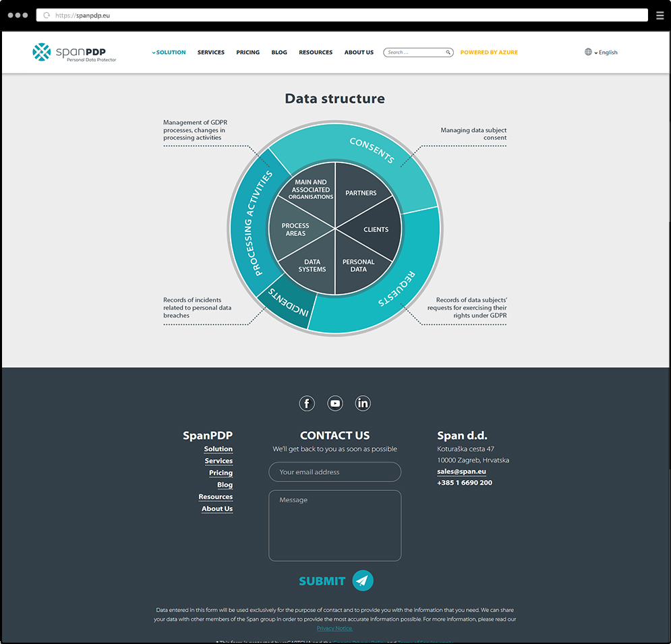Screen dimensions: 671x644
Task: Click the Facebook icon in footer
Action: [307, 403]
